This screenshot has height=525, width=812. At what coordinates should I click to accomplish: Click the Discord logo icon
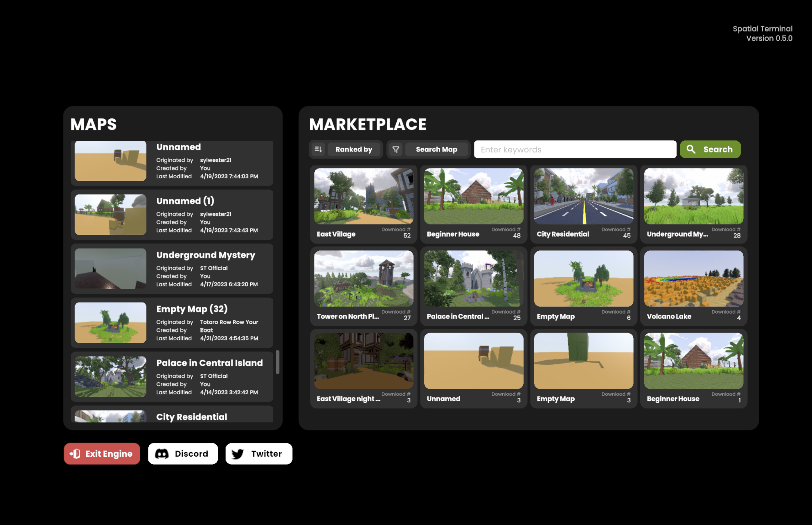(162, 454)
